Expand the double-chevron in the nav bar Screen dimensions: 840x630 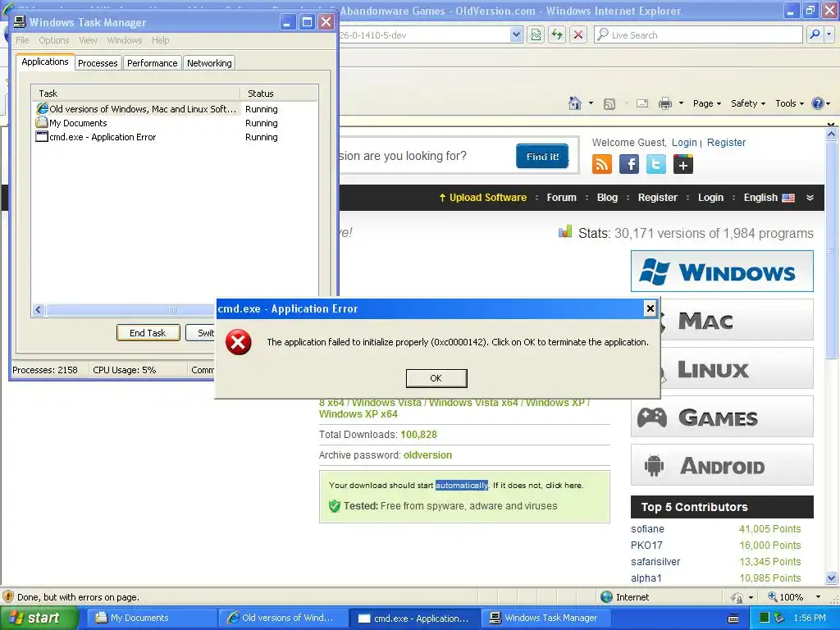810,198
